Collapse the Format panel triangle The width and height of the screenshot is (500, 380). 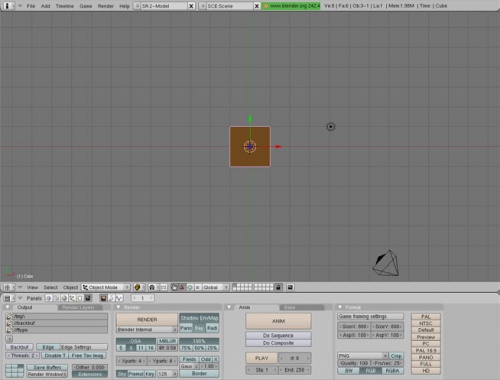coord(340,307)
